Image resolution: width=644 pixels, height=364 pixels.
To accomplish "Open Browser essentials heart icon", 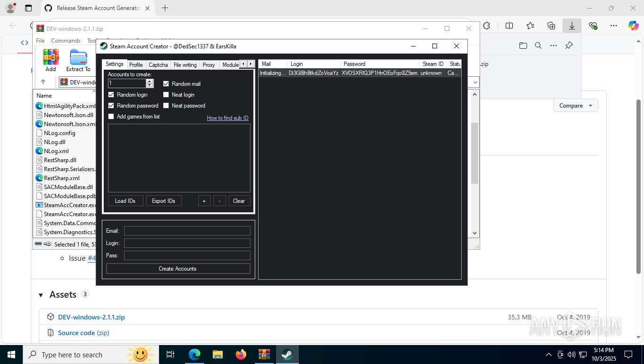I will (593, 26).
